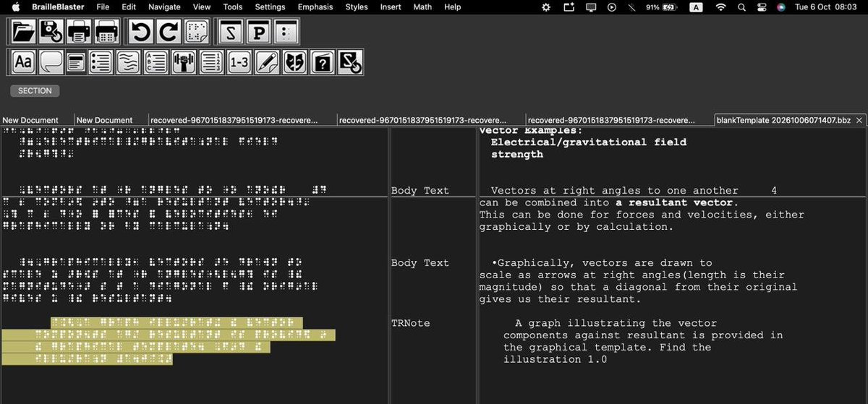Image resolution: width=868 pixels, height=404 pixels.
Task: Open the Apple menu
Action: click(x=14, y=7)
